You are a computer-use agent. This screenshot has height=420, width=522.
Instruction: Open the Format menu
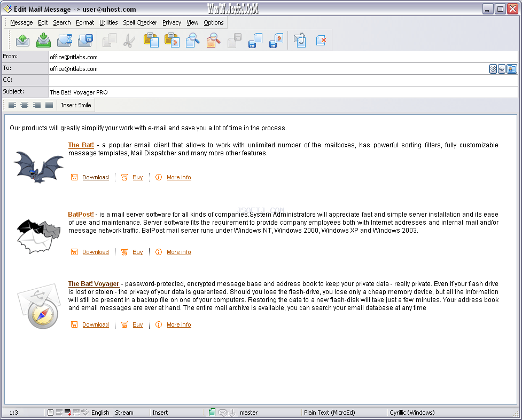85,22
